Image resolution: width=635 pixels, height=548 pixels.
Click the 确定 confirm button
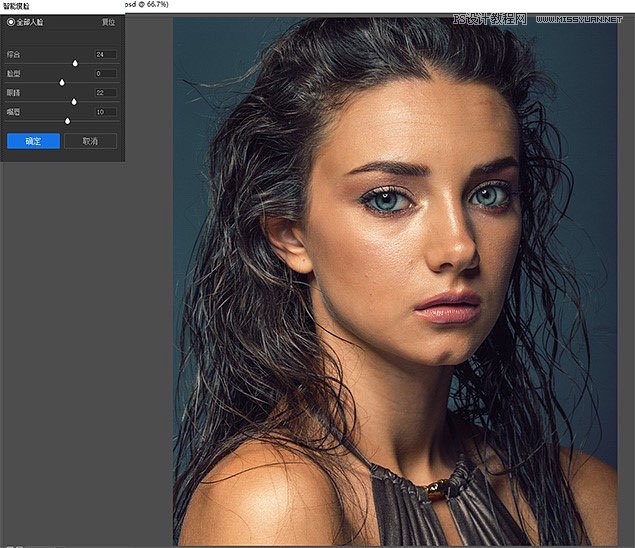pyautogui.click(x=33, y=141)
